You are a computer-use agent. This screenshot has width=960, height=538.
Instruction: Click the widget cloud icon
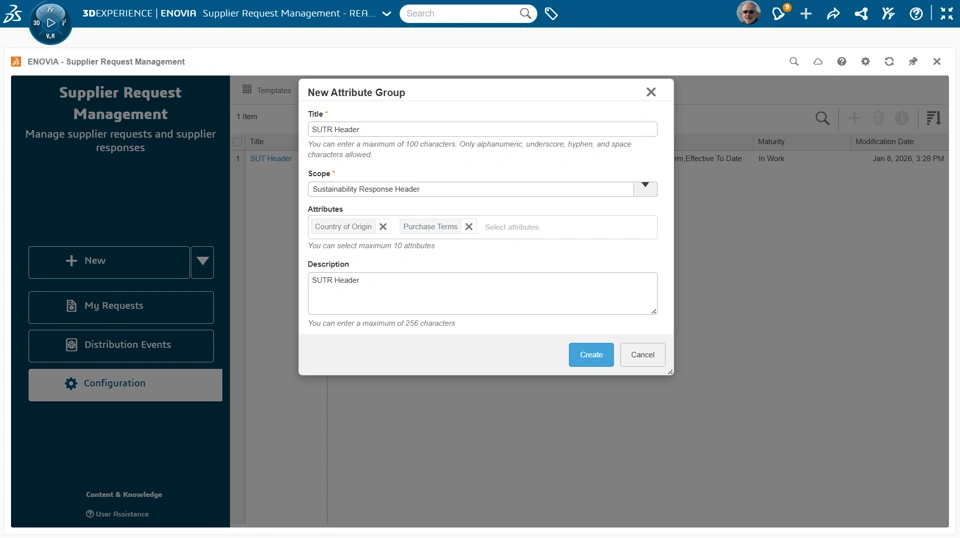point(818,61)
